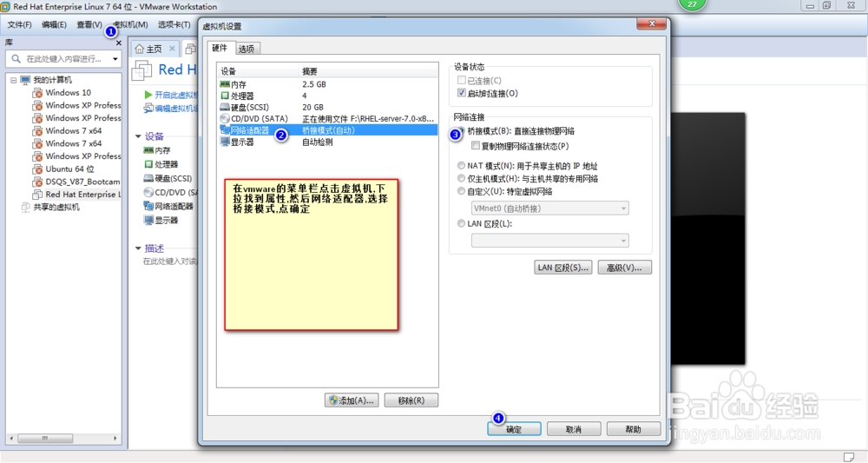This screenshot has height=463, width=868.
Task: Switch to the 选项 options tab
Action: click(247, 50)
